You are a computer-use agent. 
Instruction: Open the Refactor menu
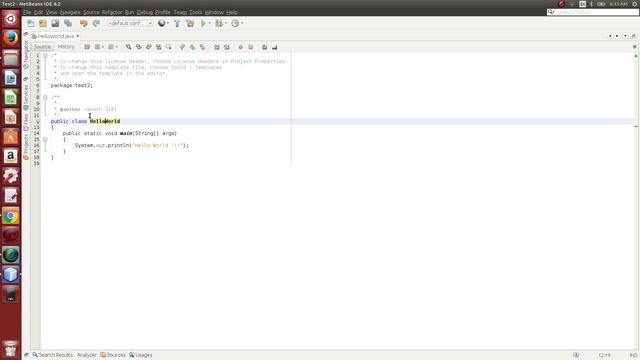click(x=112, y=12)
